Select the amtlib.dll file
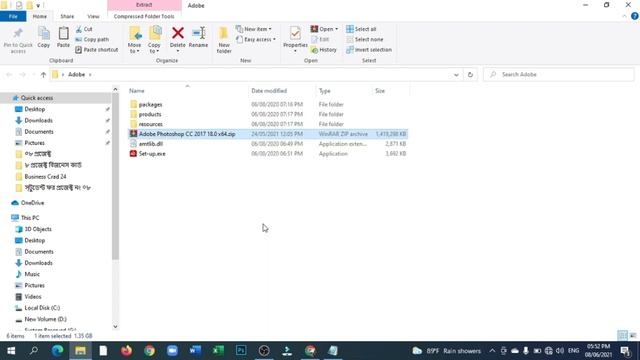 point(151,144)
